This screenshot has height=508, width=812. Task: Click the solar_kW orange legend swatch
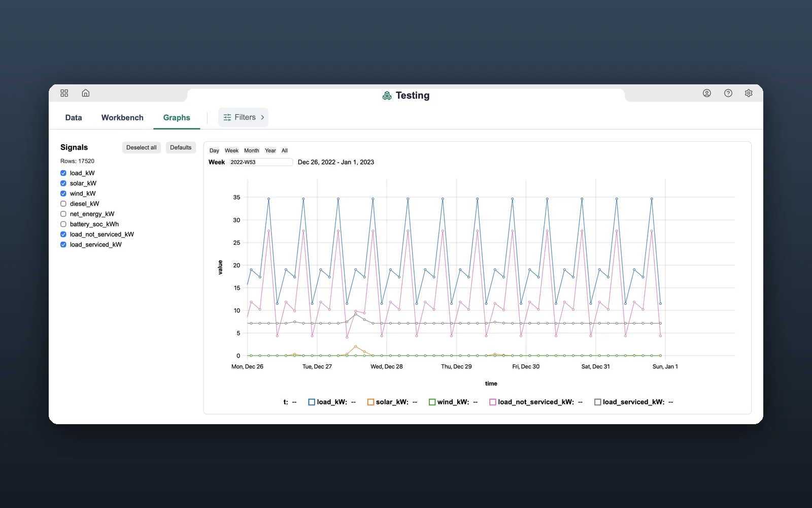370,402
